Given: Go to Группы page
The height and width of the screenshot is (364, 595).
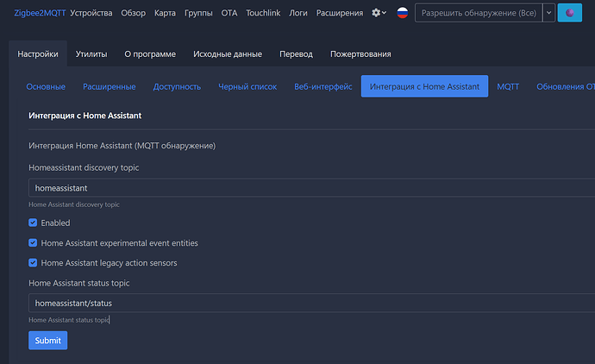Looking at the screenshot, I should pyautogui.click(x=198, y=13).
